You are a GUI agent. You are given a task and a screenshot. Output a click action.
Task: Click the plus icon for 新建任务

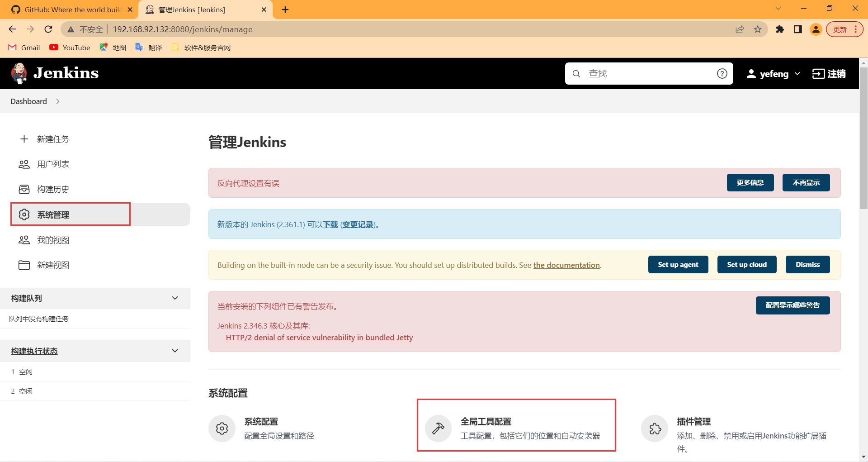pos(24,139)
